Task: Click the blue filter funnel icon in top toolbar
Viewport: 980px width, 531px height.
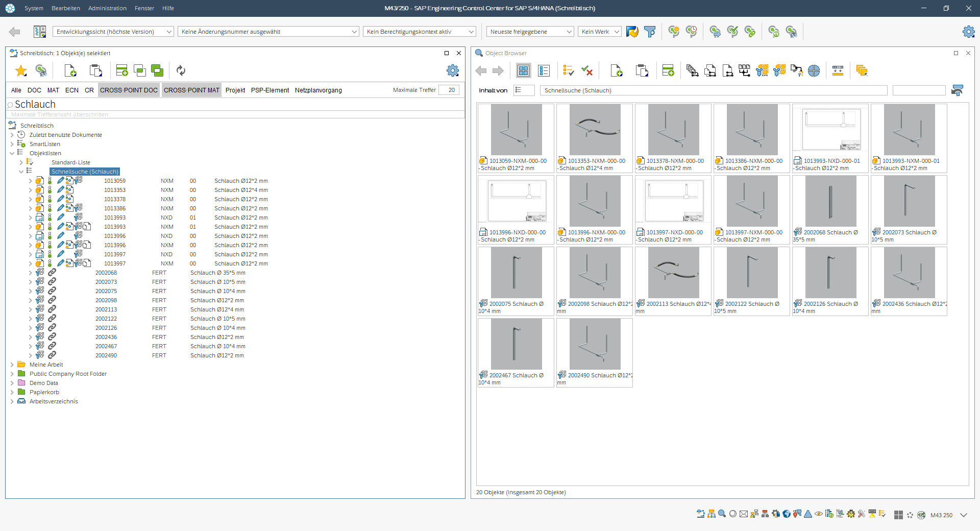Action: [650, 32]
